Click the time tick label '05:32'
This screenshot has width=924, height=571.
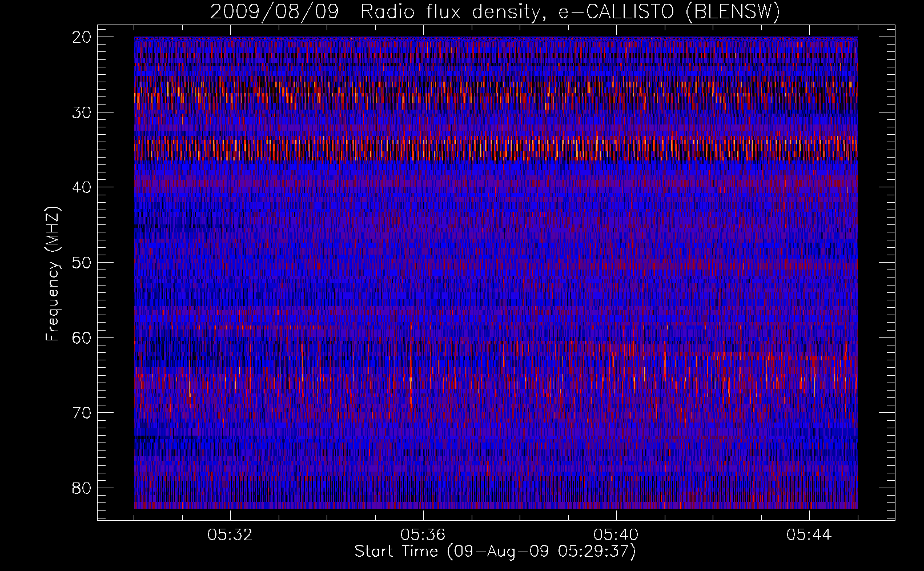[x=230, y=535]
